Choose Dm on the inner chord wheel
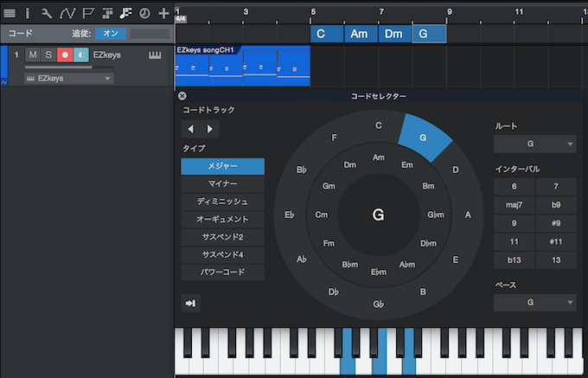The width and height of the screenshot is (588, 378). pyautogui.click(x=350, y=165)
